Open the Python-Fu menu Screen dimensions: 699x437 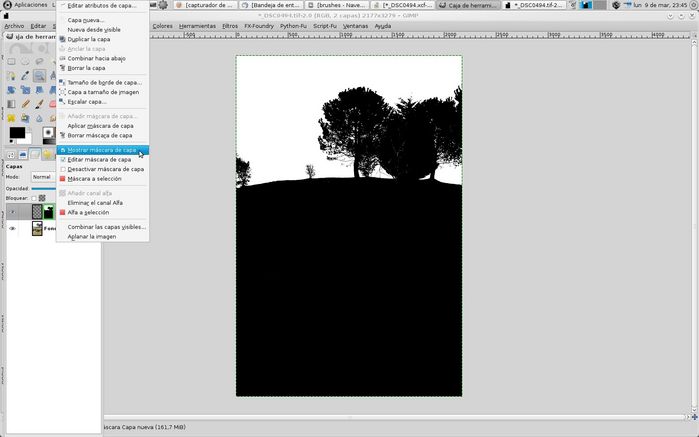pos(293,26)
